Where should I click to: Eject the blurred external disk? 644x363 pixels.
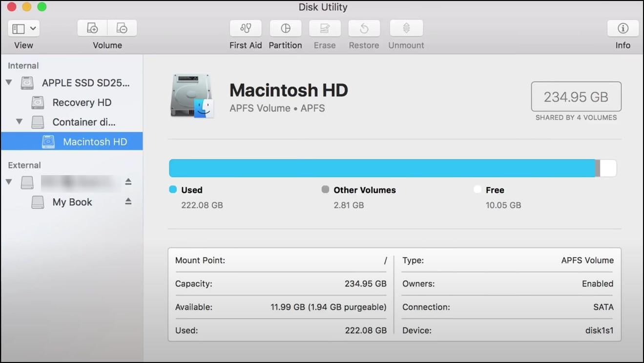pyautogui.click(x=128, y=181)
